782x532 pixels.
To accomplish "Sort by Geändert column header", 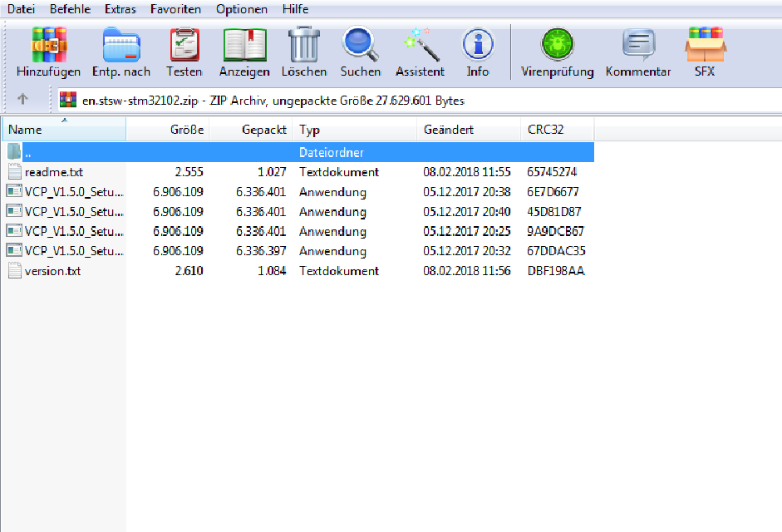I will (469, 130).
